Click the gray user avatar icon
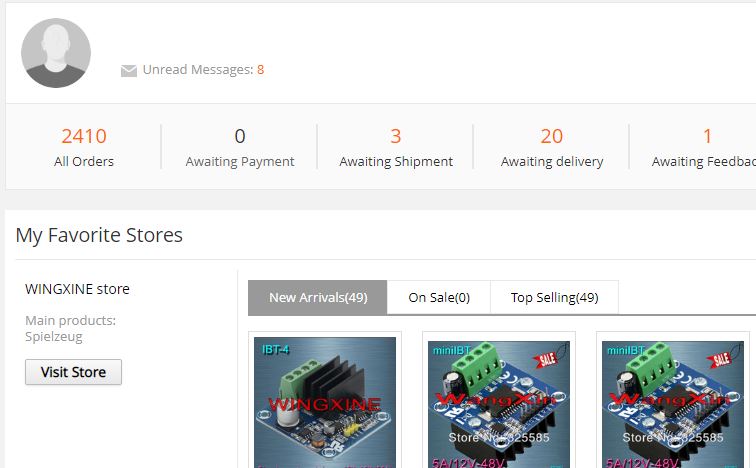 click(x=56, y=53)
